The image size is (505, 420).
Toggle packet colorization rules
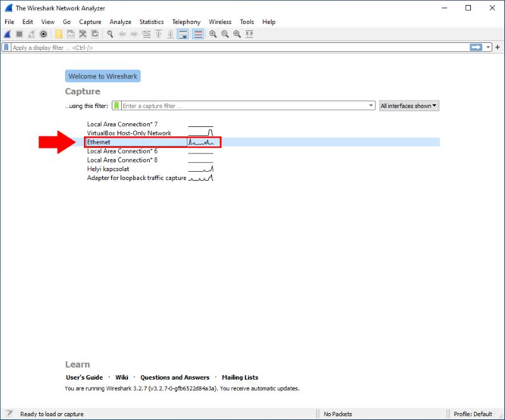pyautogui.click(x=198, y=34)
